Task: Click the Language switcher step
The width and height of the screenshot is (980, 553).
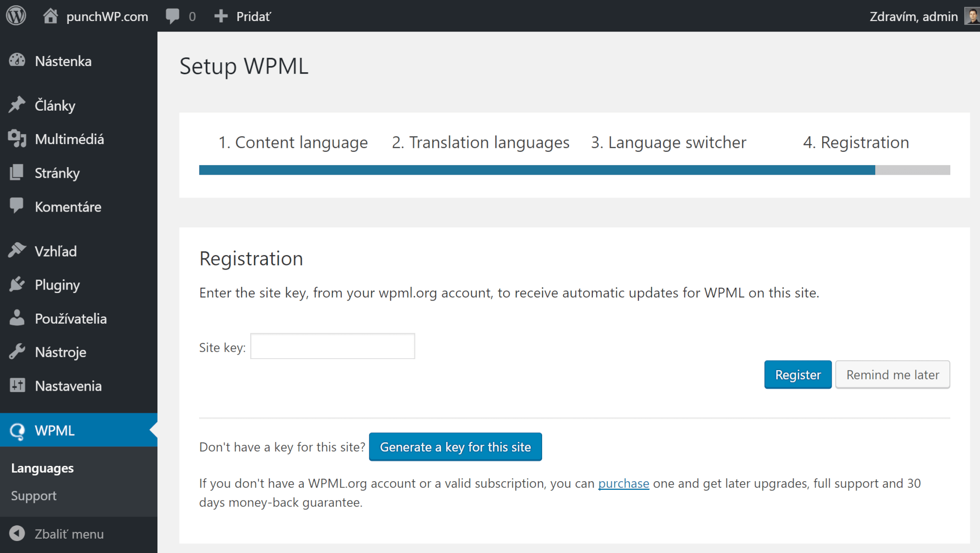Action: coord(668,142)
